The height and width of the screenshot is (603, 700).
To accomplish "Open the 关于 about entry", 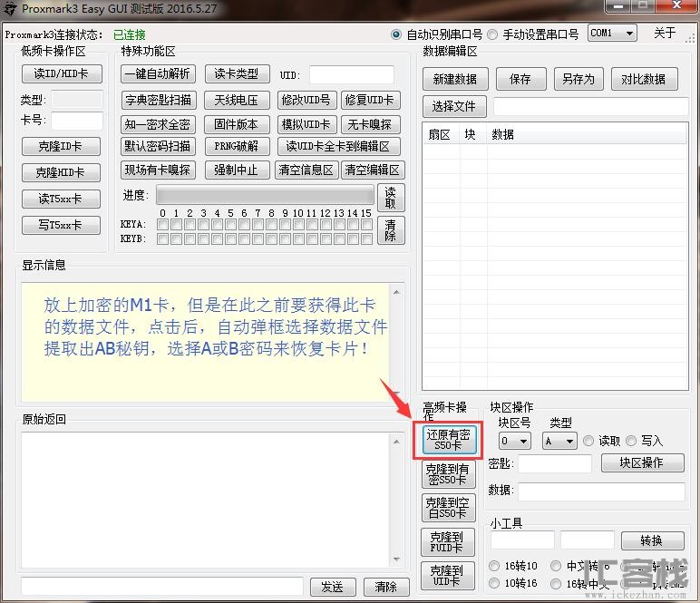I will coord(665,33).
